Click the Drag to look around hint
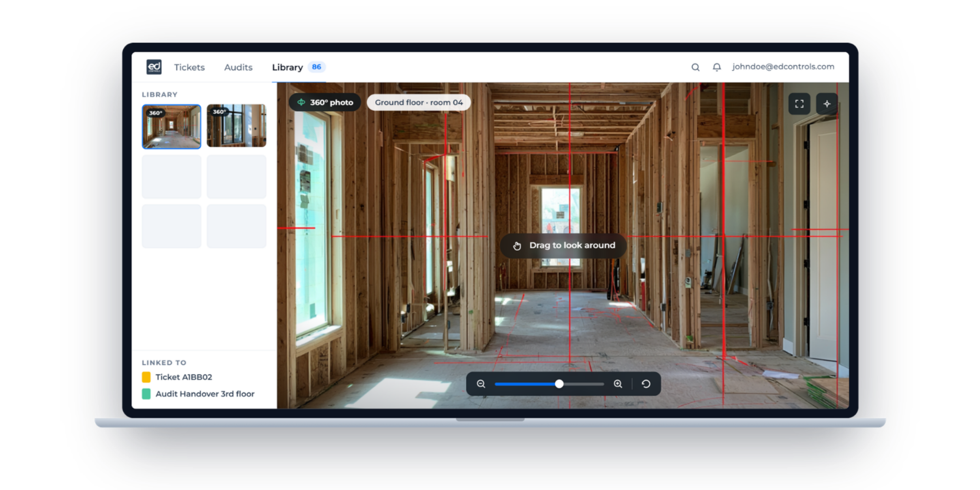This screenshot has width=980, height=490. (563, 246)
